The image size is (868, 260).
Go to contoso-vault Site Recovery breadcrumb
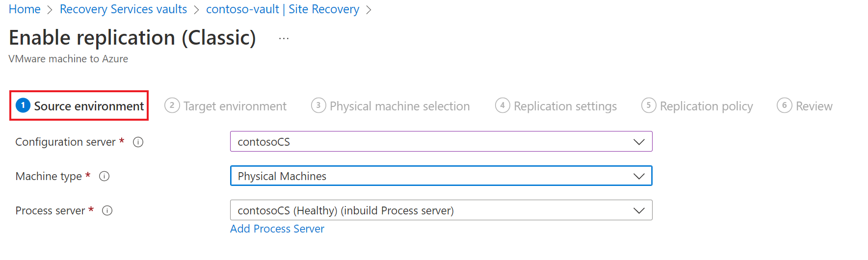pyautogui.click(x=283, y=9)
